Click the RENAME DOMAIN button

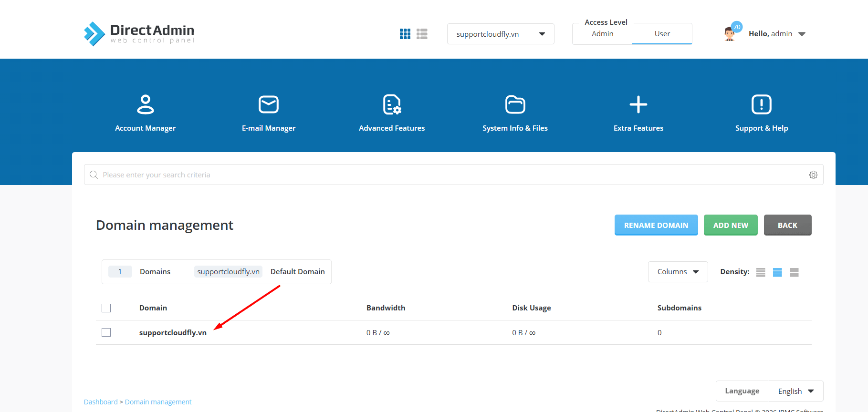coord(656,225)
